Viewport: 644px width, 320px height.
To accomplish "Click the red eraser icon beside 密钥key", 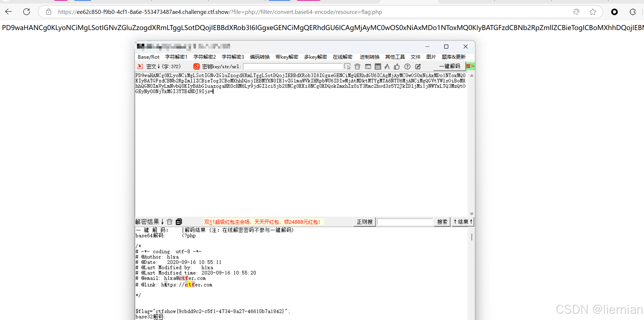I will (196, 66).
